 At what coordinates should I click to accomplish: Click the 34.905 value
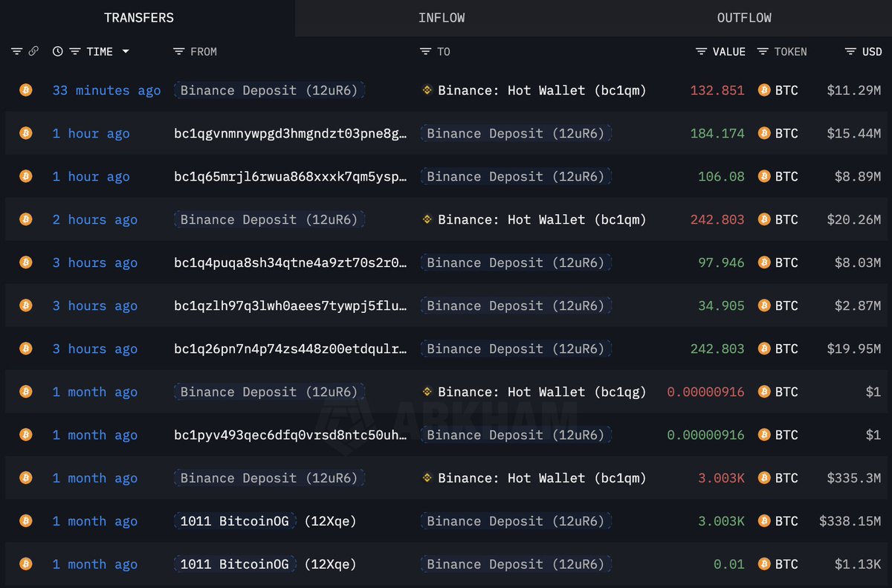(x=721, y=306)
